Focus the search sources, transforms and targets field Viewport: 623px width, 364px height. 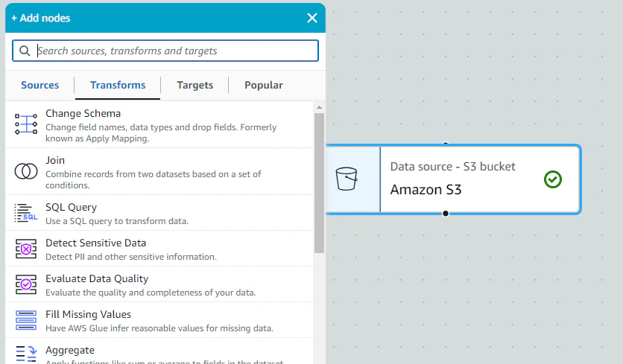point(165,51)
